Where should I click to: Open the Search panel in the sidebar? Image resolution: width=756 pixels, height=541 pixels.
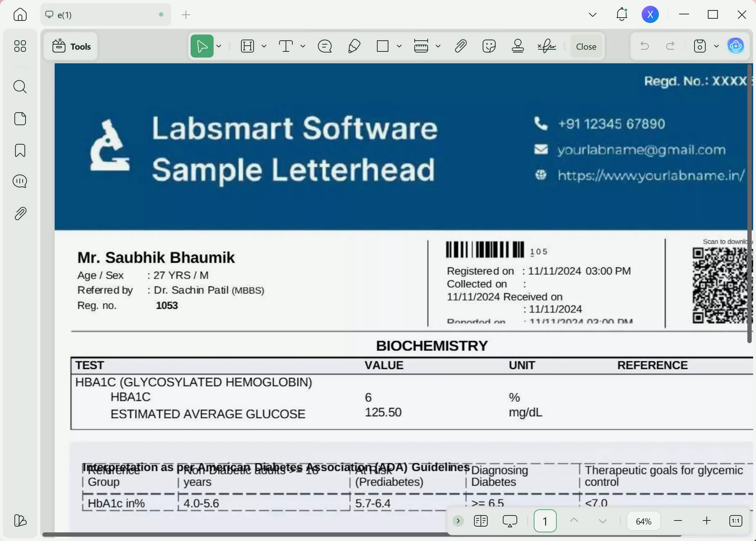(x=20, y=87)
